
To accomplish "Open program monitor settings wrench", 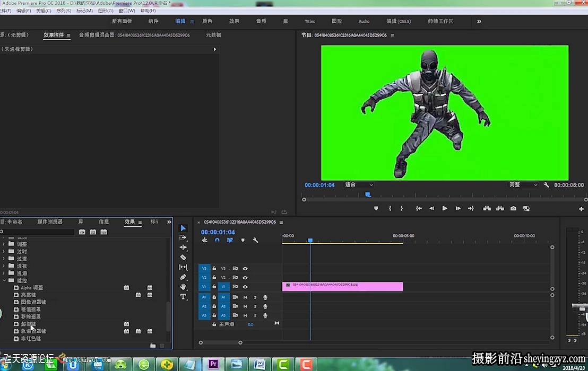I will click(x=547, y=185).
